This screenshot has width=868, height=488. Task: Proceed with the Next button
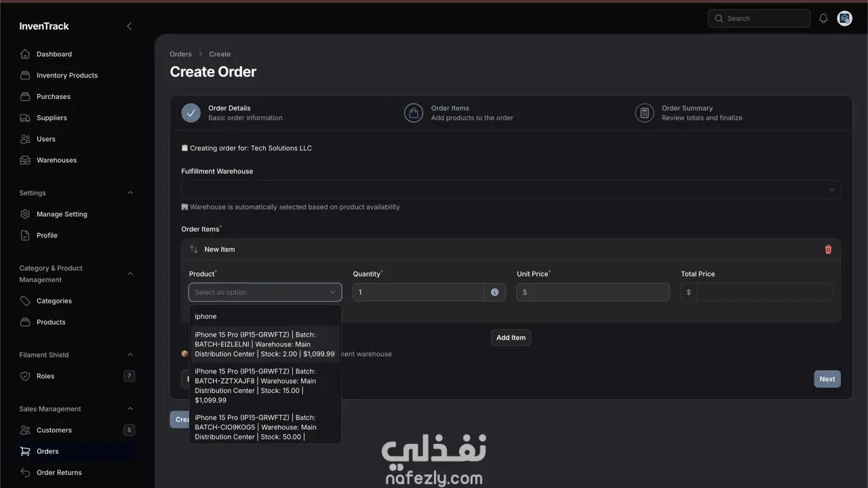point(827,379)
